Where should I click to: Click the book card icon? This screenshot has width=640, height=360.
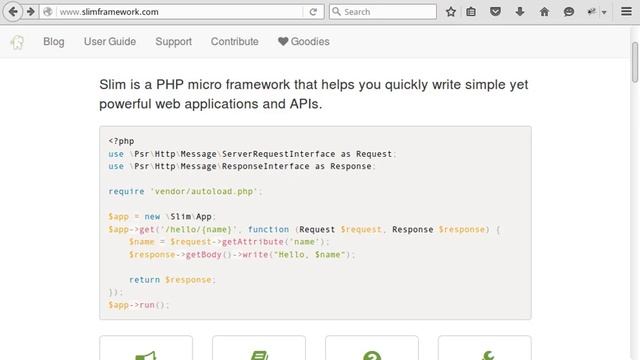click(259, 355)
